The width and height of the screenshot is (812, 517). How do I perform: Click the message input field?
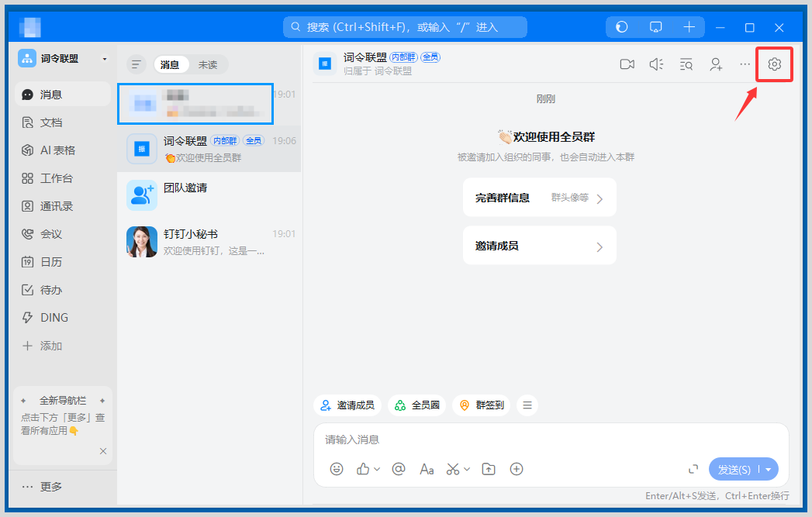coord(543,439)
